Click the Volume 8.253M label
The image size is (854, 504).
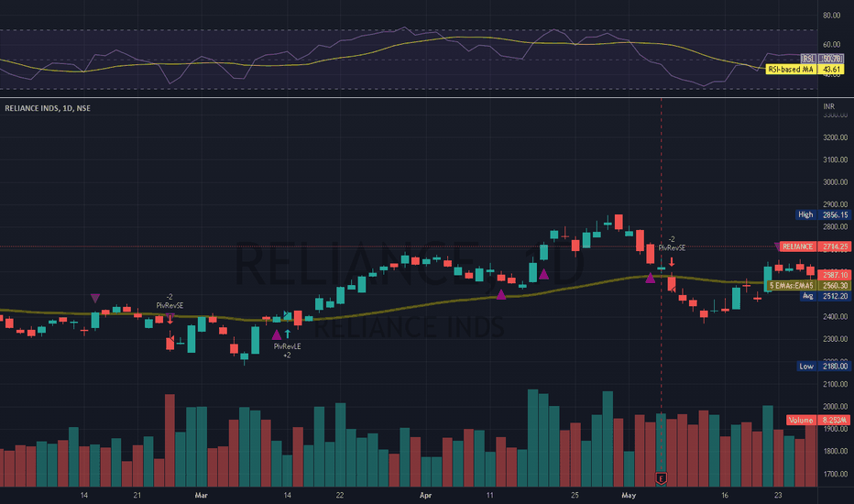(x=817, y=420)
